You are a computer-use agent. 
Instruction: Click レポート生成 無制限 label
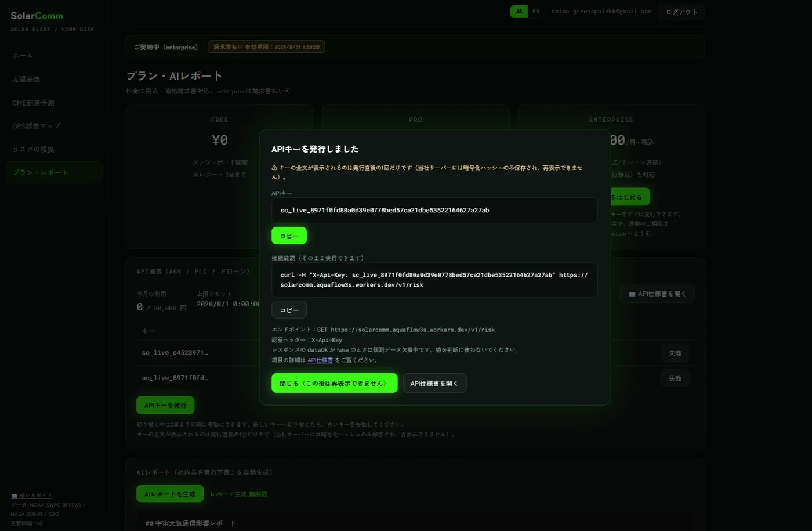(x=238, y=494)
